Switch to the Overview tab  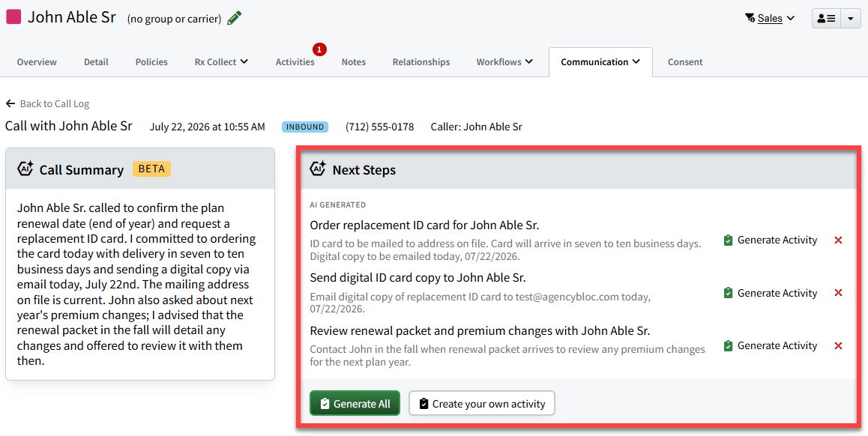click(x=37, y=62)
